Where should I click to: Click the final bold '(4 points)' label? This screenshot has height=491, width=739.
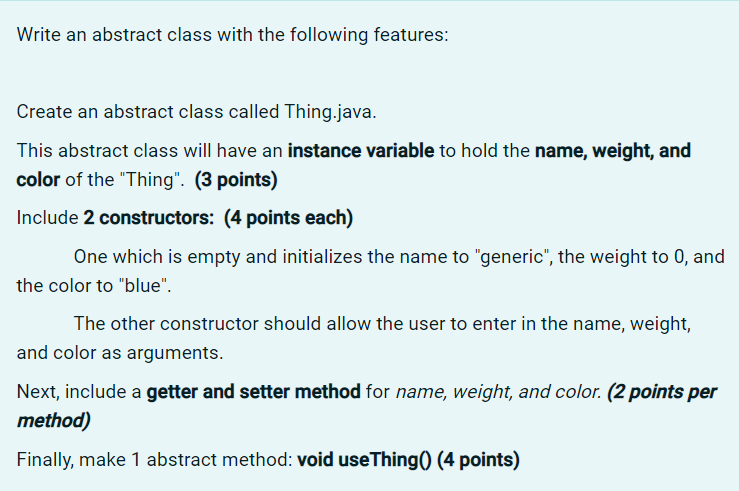478,460
